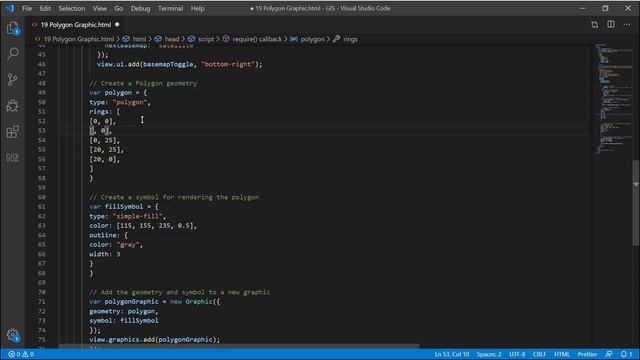Viewport: 640px width, 360px height.
Task: Click Prettier in status bar
Action: pos(587,354)
